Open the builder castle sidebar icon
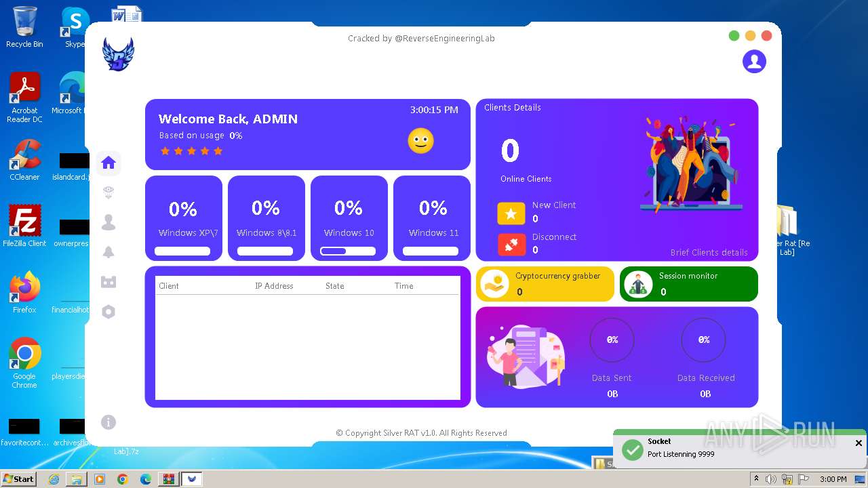 click(108, 282)
